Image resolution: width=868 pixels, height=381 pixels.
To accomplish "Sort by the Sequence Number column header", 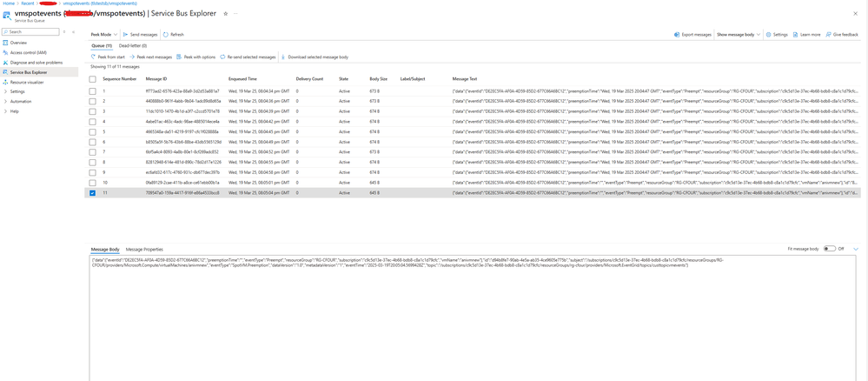I will point(120,79).
